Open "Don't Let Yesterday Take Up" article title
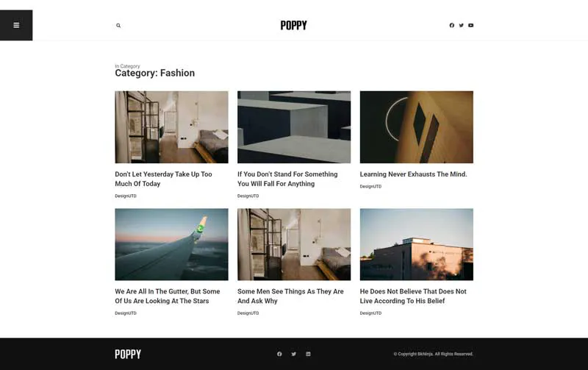The width and height of the screenshot is (588, 370). 163,179
